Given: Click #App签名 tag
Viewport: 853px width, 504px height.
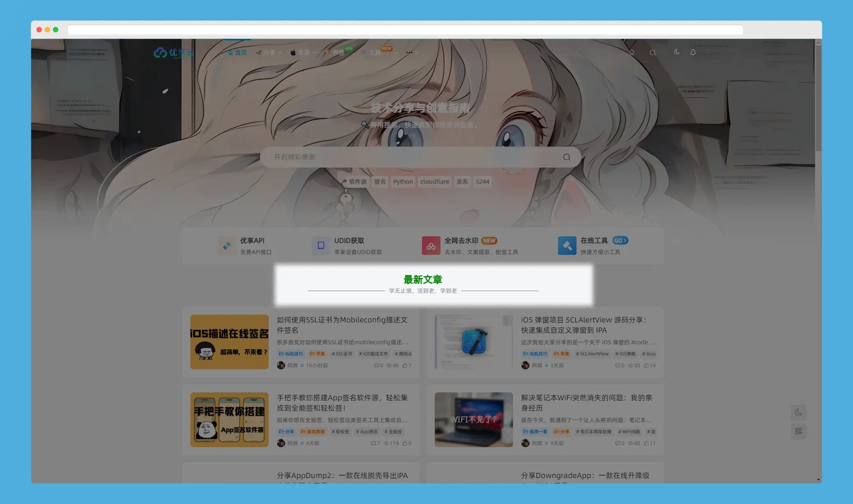Looking at the screenshot, I should (367, 432).
